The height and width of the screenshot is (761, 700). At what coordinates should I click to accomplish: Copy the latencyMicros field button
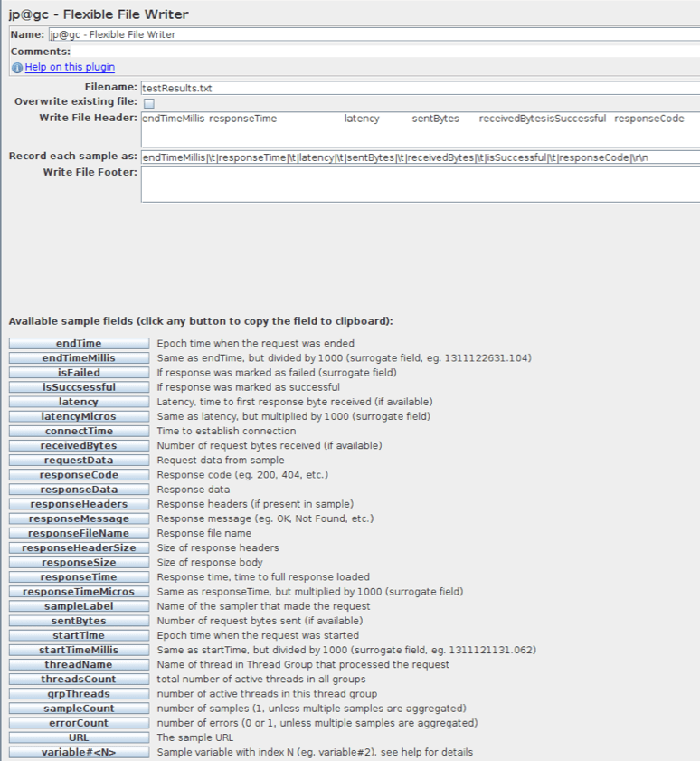click(x=79, y=416)
